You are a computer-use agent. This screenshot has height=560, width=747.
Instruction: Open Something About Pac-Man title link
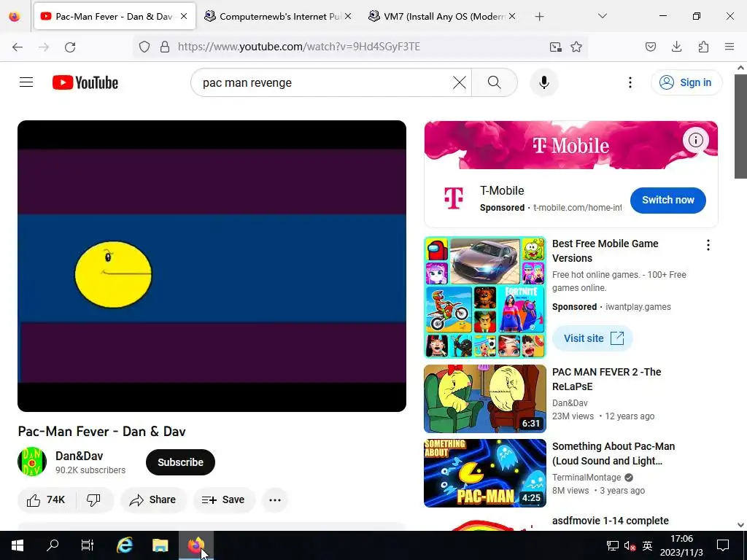click(x=614, y=454)
